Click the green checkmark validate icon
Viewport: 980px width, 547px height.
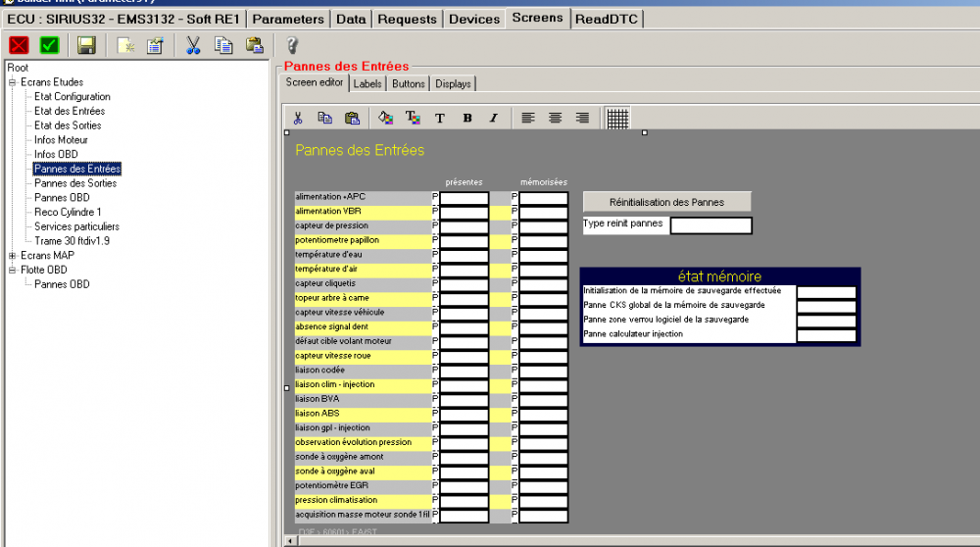pos(49,45)
